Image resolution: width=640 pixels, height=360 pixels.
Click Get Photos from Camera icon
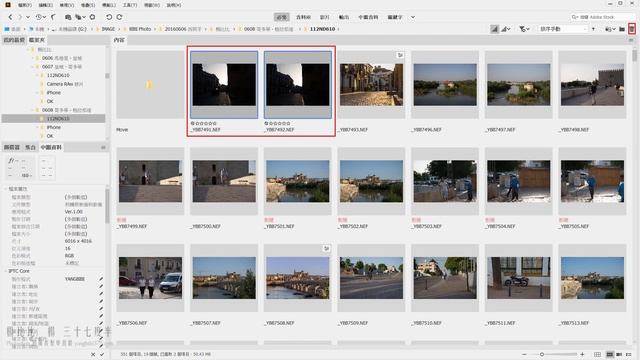tap(68, 17)
